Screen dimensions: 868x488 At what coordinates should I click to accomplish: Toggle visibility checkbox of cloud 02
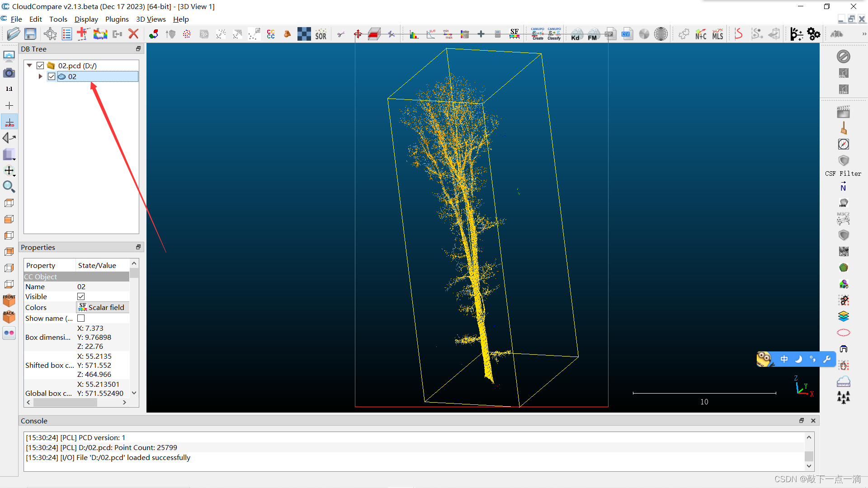tap(52, 76)
